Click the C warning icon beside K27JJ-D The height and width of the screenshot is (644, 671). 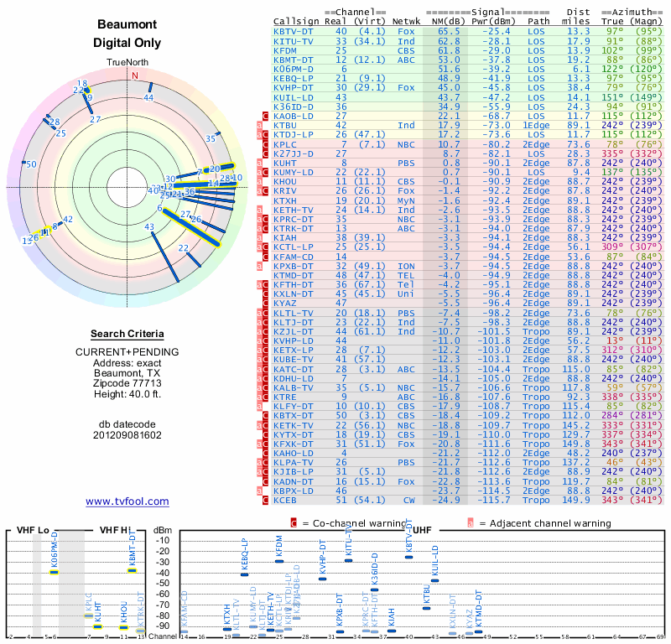(x=265, y=153)
